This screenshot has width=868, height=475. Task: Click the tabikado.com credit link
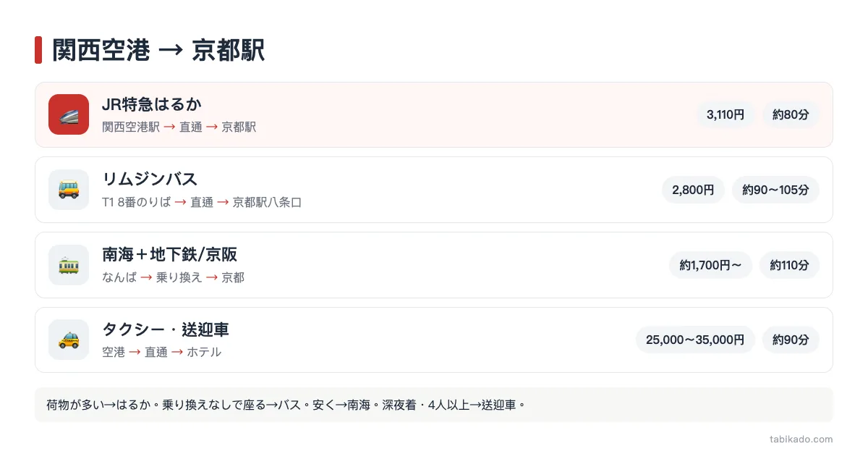pos(801,439)
